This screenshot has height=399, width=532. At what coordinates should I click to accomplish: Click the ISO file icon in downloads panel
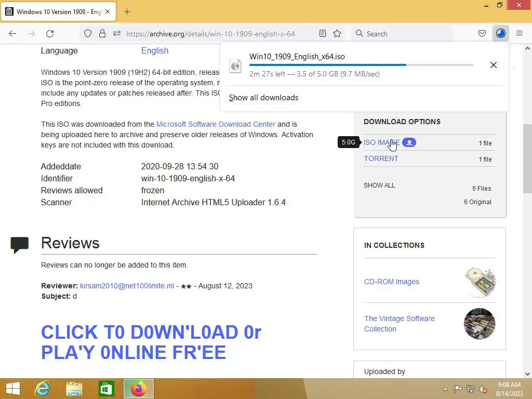click(235, 65)
